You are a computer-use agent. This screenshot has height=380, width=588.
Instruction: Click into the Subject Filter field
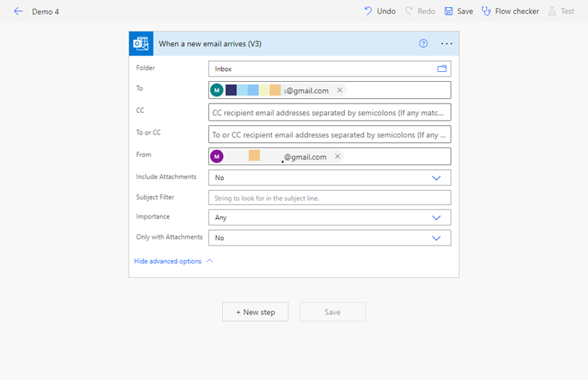[329, 198]
